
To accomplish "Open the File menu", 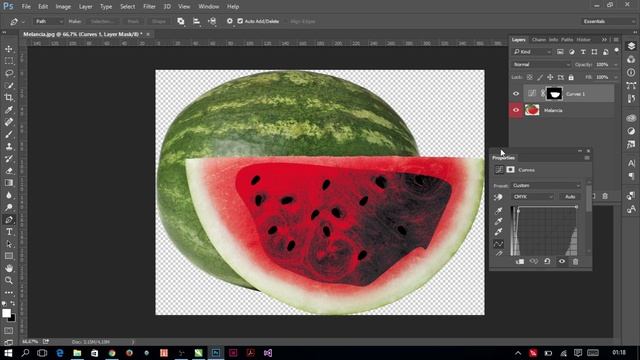I will click(x=26, y=7).
